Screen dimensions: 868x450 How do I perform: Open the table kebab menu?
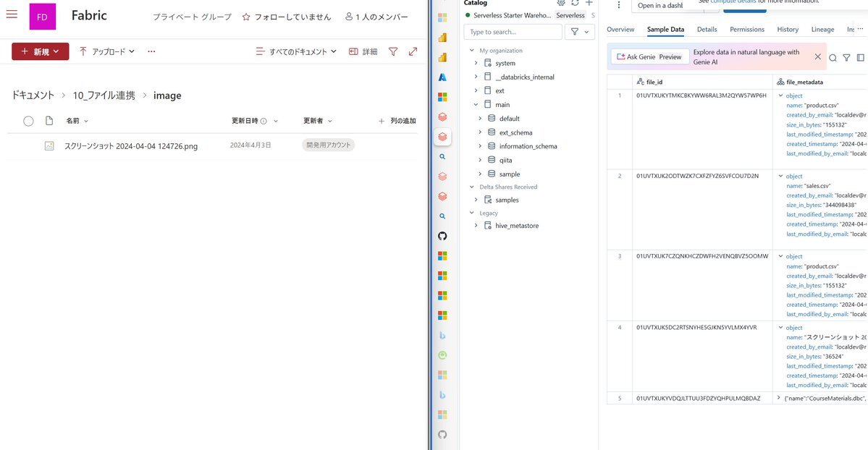point(619,5)
